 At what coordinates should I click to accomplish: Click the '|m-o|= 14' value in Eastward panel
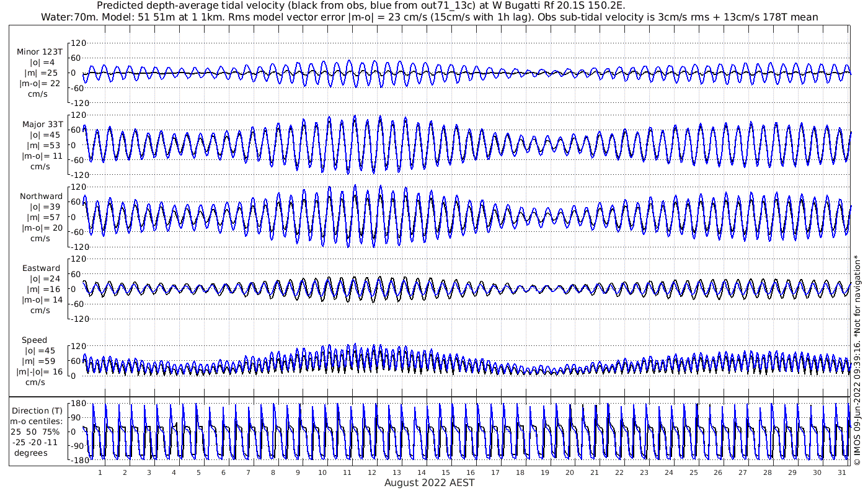pos(41,299)
